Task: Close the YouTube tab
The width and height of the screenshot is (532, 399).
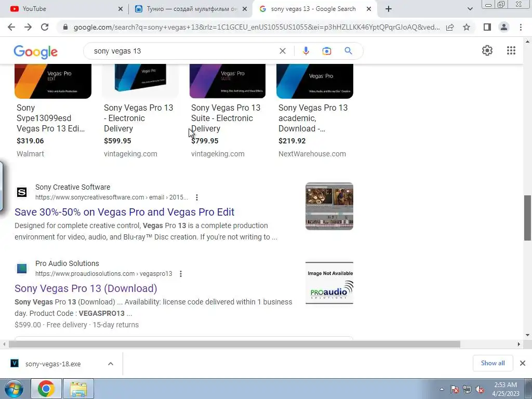Action: pos(121,9)
